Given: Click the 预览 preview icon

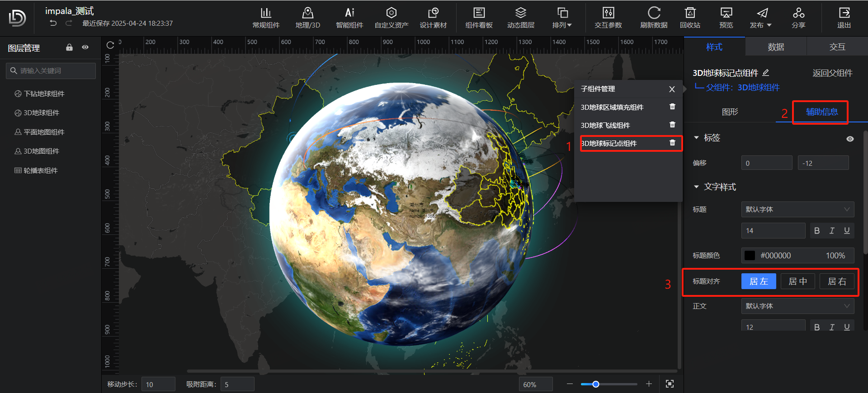Looking at the screenshot, I should click(726, 18).
